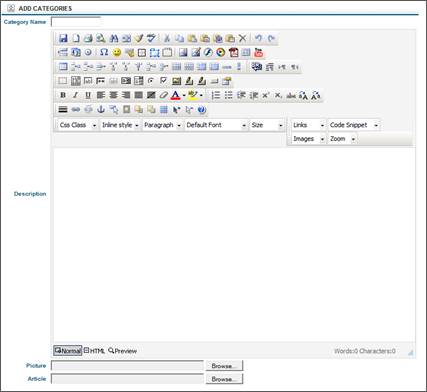Switch to Preview tab

(x=122, y=351)
